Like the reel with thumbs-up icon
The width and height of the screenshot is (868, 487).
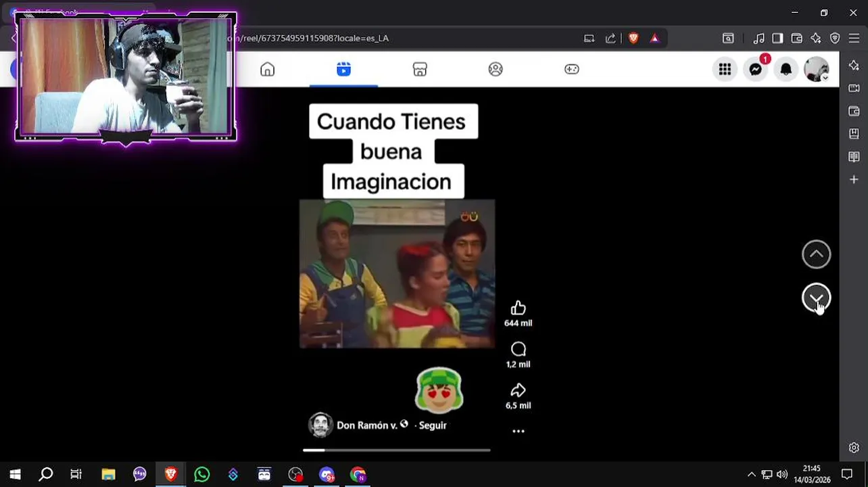[519, 308]
